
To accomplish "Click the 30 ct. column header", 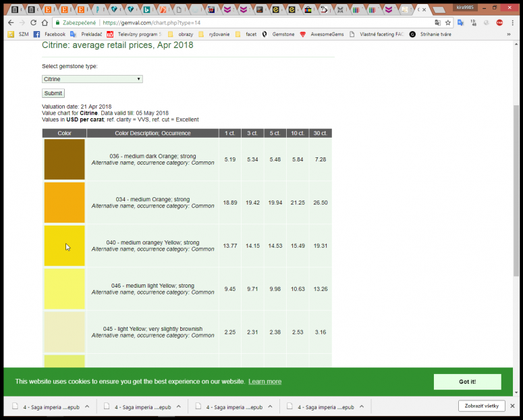I will (320, 133).
